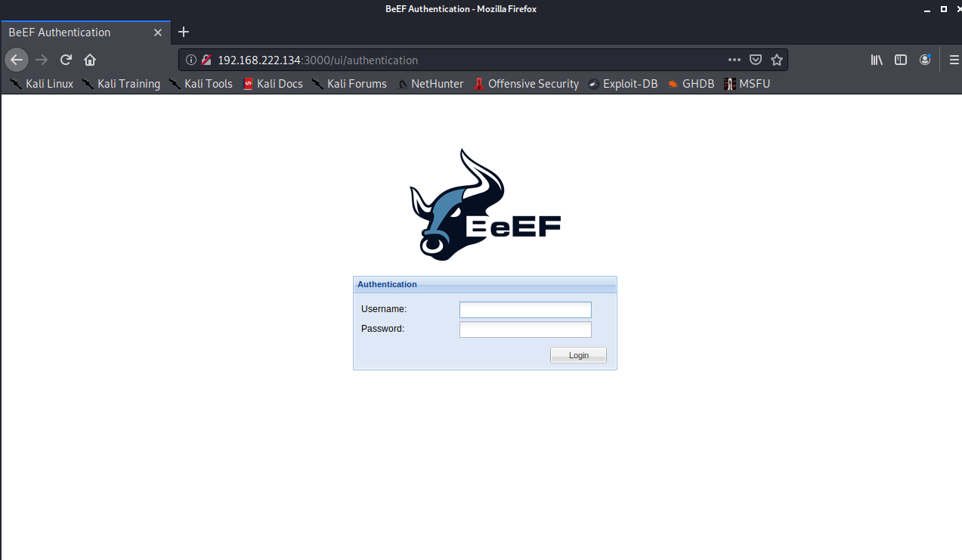Close the BeEF Authentication tab
The height and width of the screenshot is (560, 962).
coord(158,32)
